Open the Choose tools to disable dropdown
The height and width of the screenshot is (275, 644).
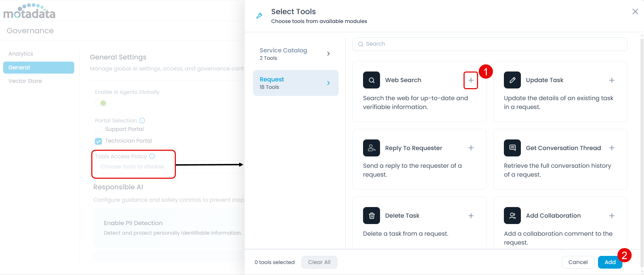coord(133,167)
